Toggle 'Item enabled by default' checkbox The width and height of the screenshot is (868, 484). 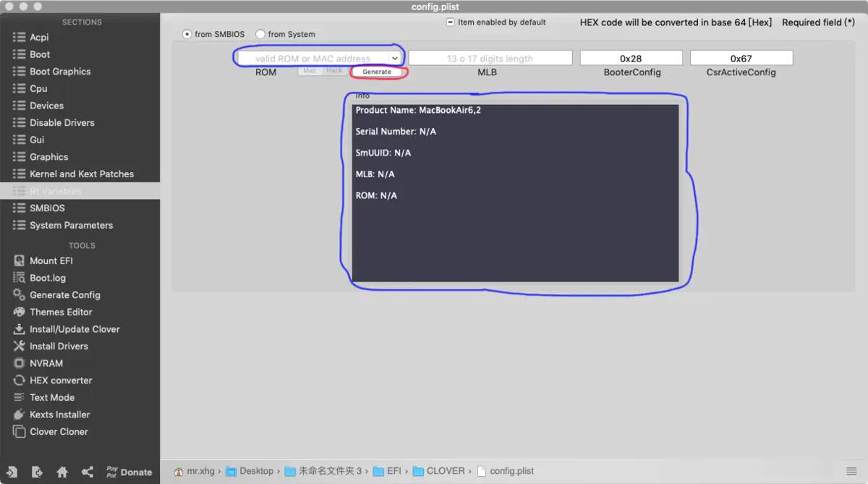pyautogui.click(x=450, y=22)
